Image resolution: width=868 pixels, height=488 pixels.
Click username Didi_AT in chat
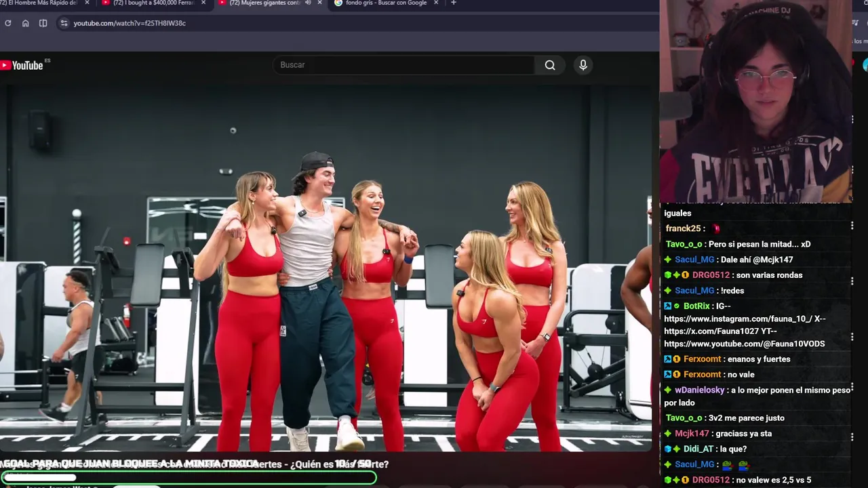pyautogui.click(x=698, y=449)
